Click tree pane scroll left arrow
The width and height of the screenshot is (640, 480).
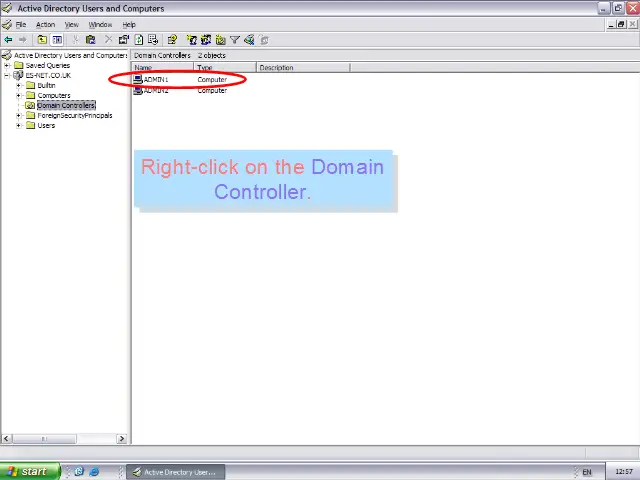[6, 439]
